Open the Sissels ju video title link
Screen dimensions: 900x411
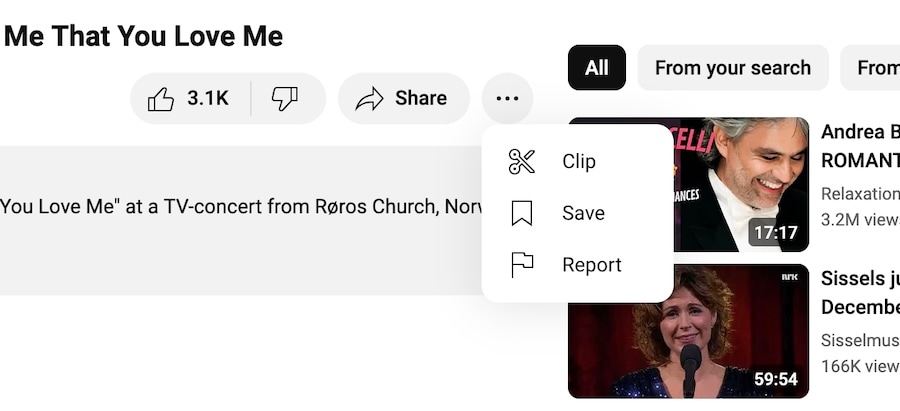tap(860, 293)
